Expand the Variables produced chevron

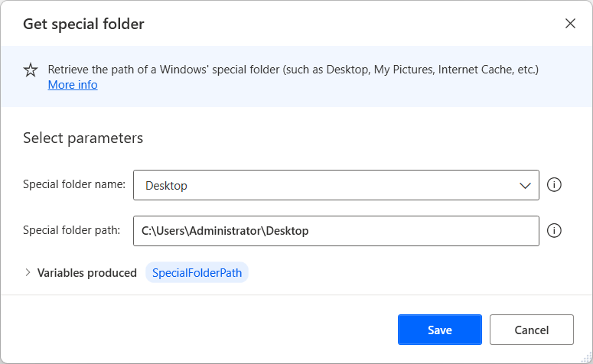click(28, 272)
